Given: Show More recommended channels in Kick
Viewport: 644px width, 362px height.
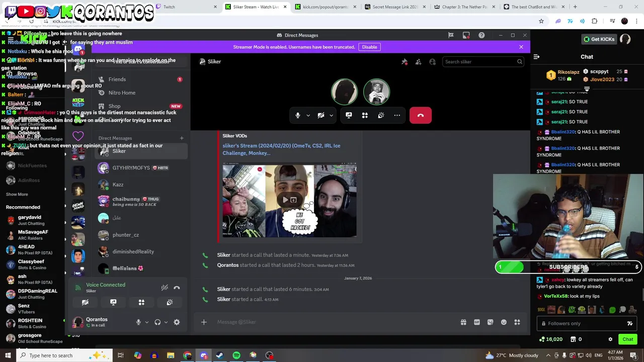Looking at the screenshot, I should [17, 194].
